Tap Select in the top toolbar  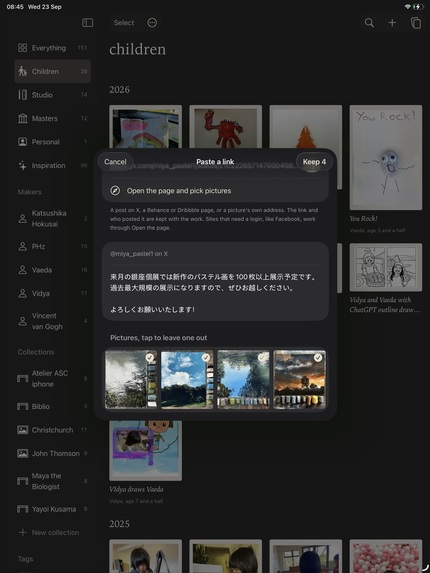click(x=124, y=23)
